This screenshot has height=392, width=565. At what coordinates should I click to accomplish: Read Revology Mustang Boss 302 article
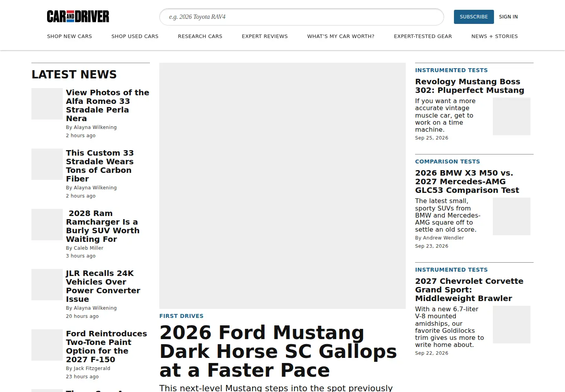470,86
